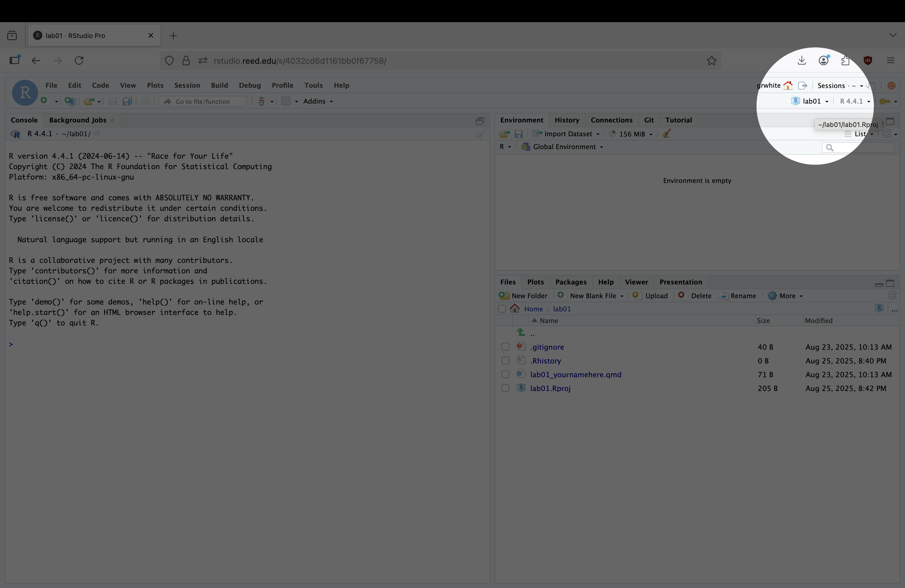
Task: Go up to the parent directory
Action: pos(532,334)
